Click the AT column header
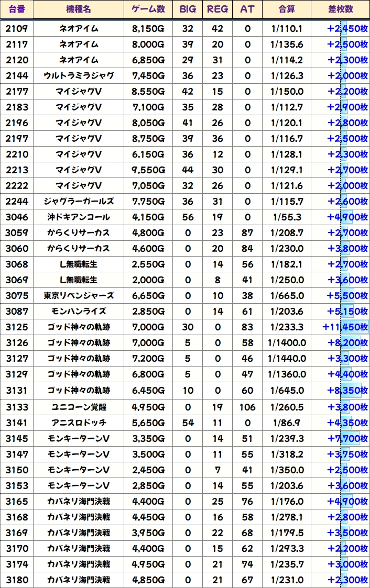The width and height of the screenshot is (370, 588). (x=247, y=9)
